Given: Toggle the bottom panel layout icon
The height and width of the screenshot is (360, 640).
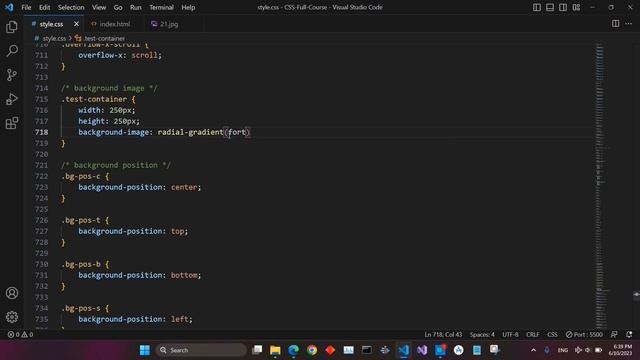Looking at the screenshot, I should (550, 7).
